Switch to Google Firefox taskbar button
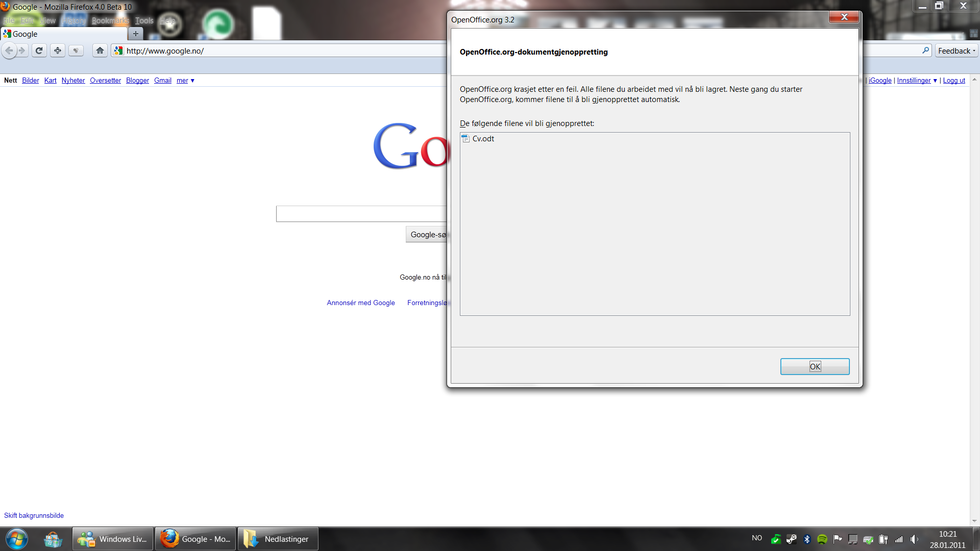This screenshot has width=980, height=551. pos(195,539)
